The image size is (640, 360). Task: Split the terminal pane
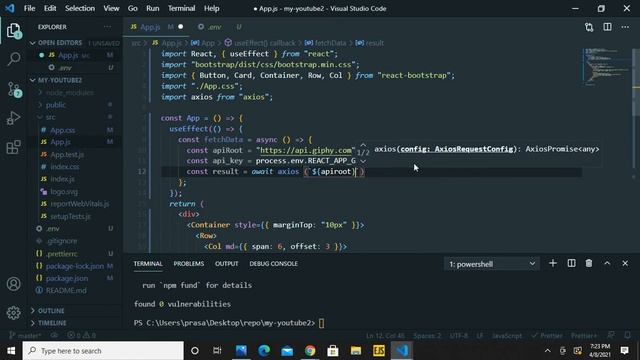pyautogui.click(x=571, y=263)
